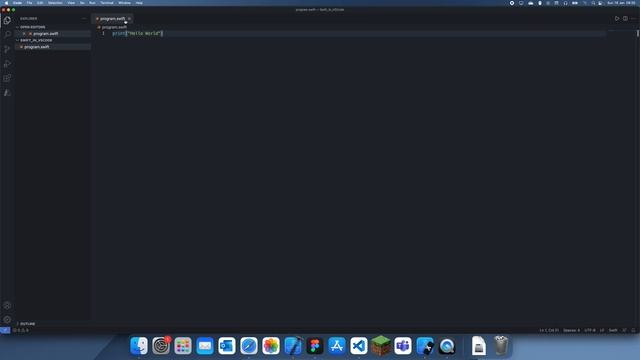Click the remote window indicator in status bar

click(5, 330)
